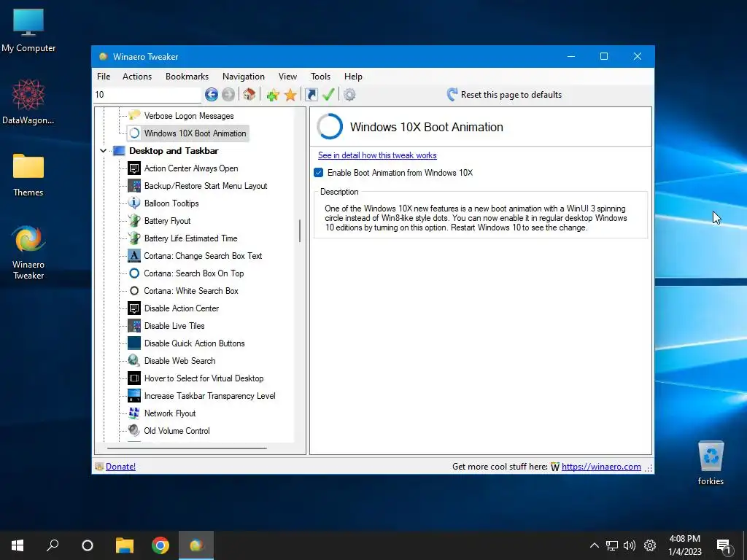This screenshot has height=560, width=747.
Task: Click the Verbose Logon Messages icon
Action: click(x=134, y=115)
